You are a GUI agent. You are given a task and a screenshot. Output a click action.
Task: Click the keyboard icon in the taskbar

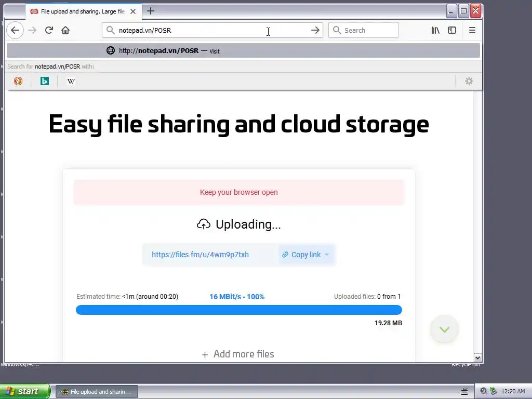point(464,392)
